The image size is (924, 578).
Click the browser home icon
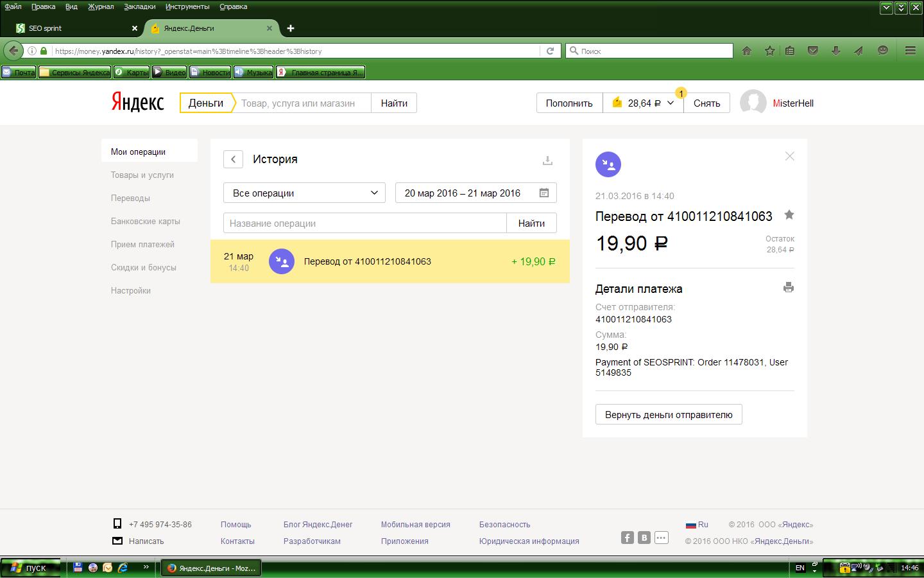tap(747, 51)
